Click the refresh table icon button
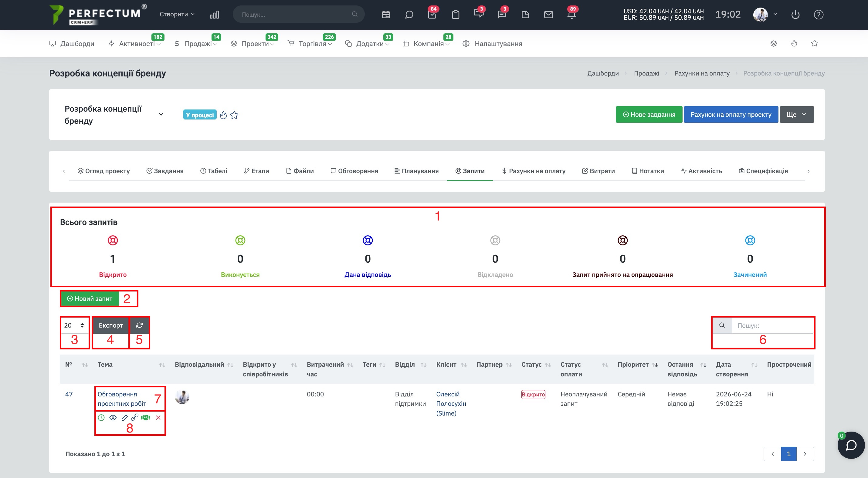 click(139, 325)
